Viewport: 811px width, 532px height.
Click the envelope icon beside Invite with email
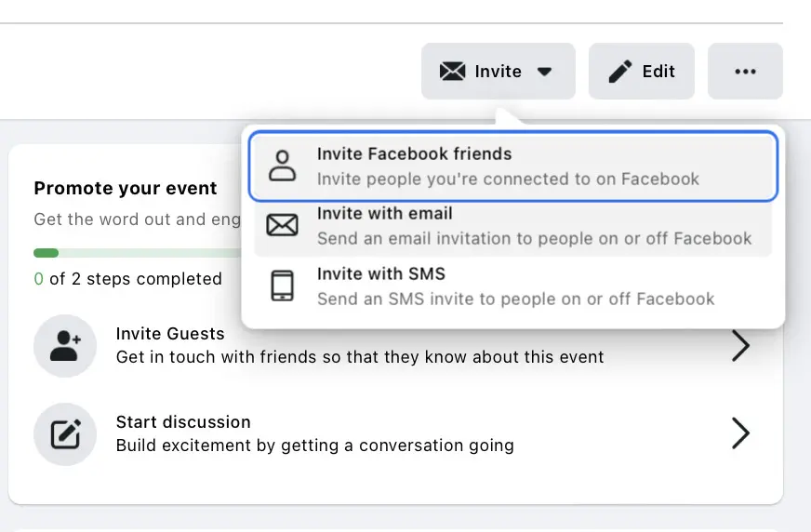[283, 225]
